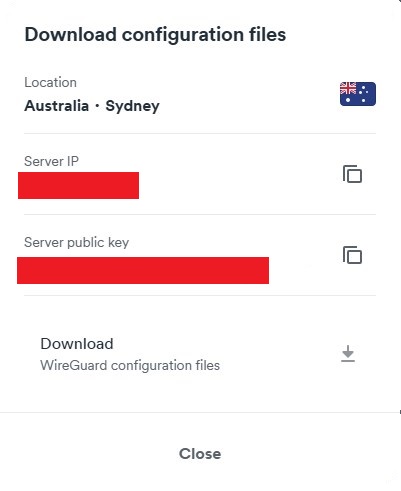The height and width of the screenshot is (491, 401).
Task: Click the Australian flag icon
Action: click(358, 94)
